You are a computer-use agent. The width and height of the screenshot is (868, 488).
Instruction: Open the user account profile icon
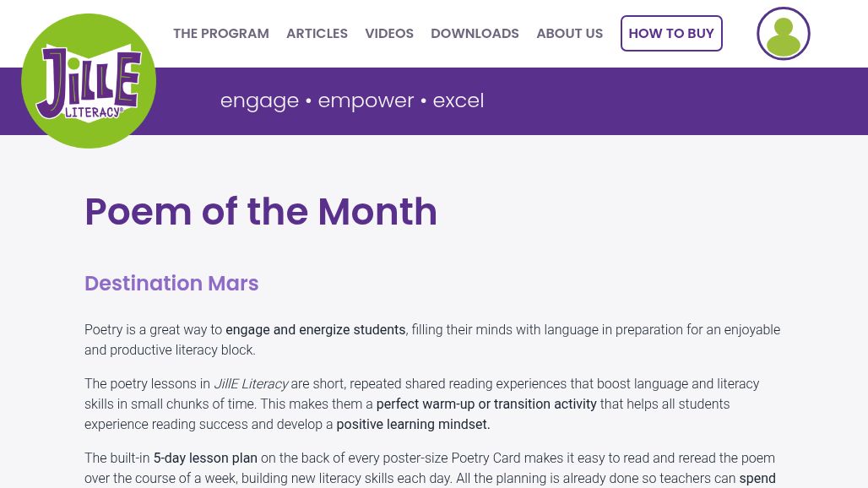click(x=784, y=33)
